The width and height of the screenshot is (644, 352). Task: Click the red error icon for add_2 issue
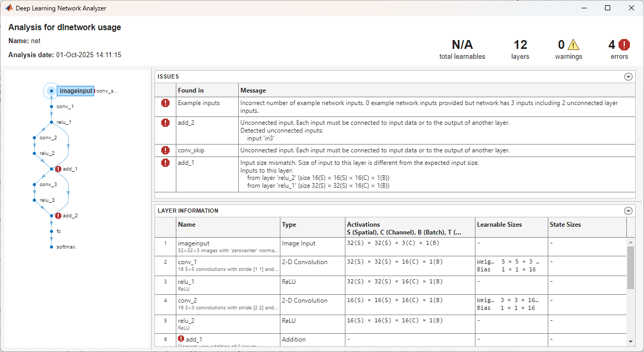pyautogui.click(x=165, y=123)
